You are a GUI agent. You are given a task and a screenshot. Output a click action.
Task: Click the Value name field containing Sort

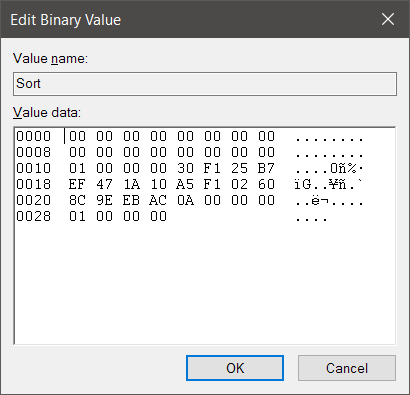pyautogui.click(x=205, y=84)
